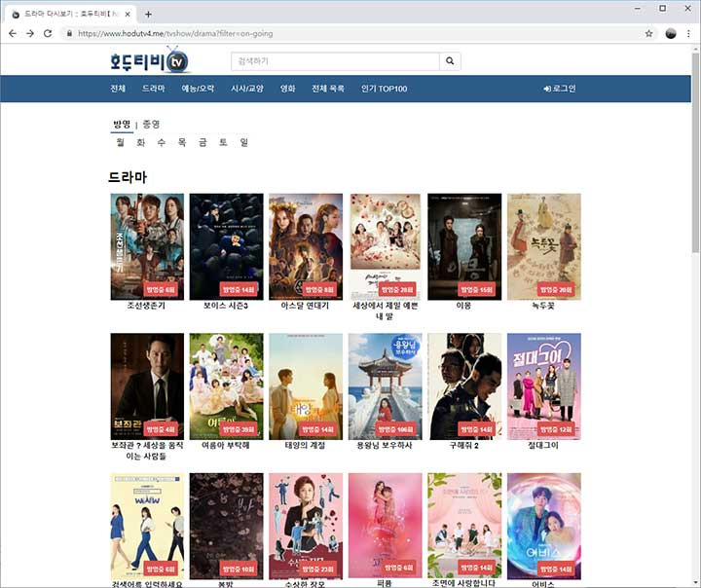Image resolution: width=701 pixels, height=588 pixels.
Task: Select the 방영 filter tab
Action: click(x=122, y=125)
